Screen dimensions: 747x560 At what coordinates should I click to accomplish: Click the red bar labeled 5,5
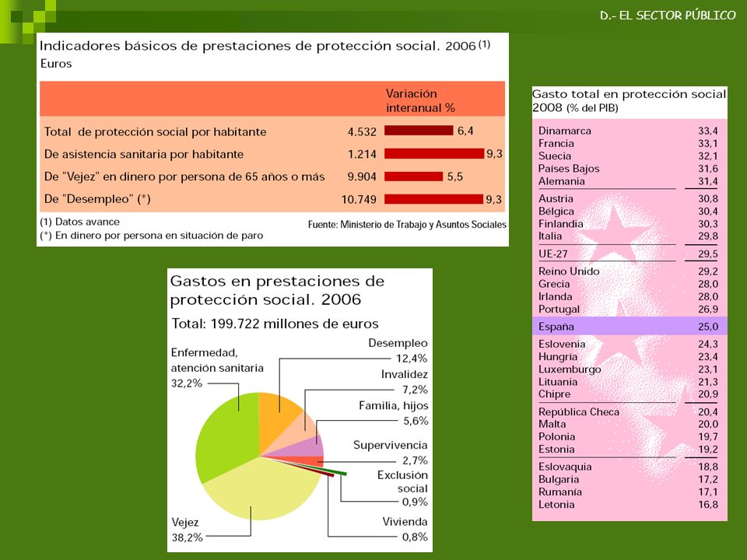(413, 177)
